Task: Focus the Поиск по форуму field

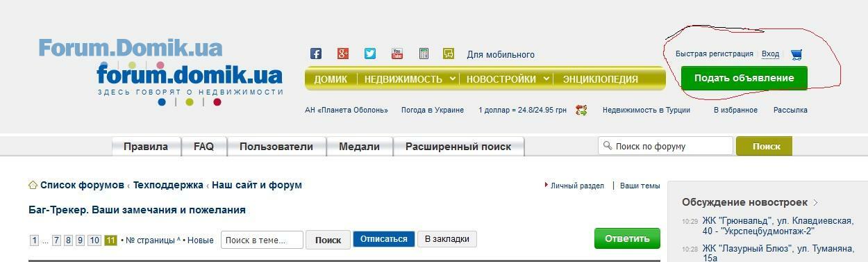Action: (x=665, y=146)
